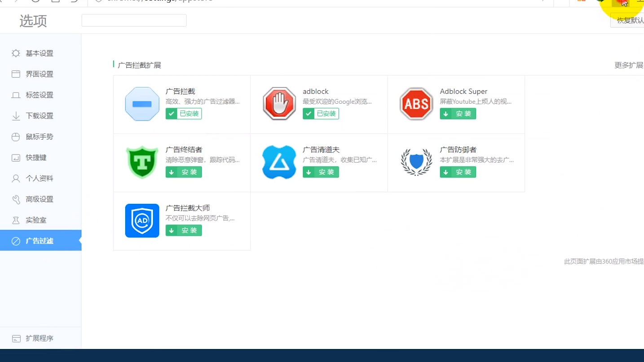This screenshot has height=362, width=644.
Task: Install the Adblock Super extension
Action: point(458,114)
